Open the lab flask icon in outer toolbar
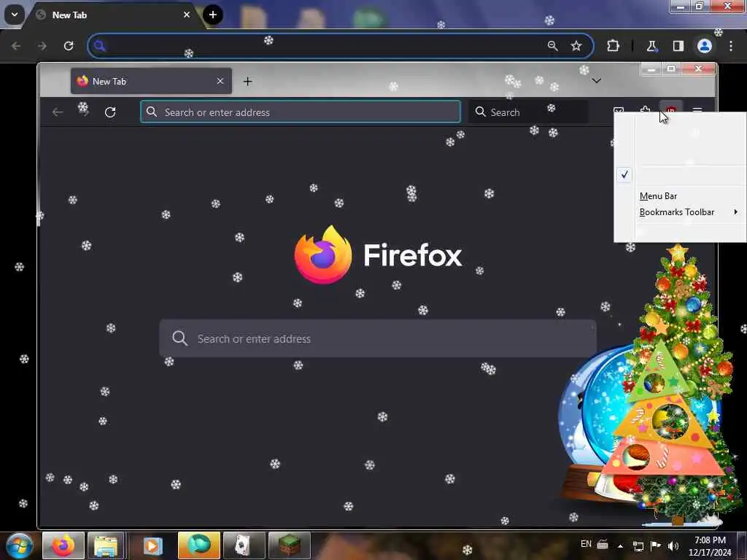The width and height of the screenshot is (747, 560). point(651,46)
